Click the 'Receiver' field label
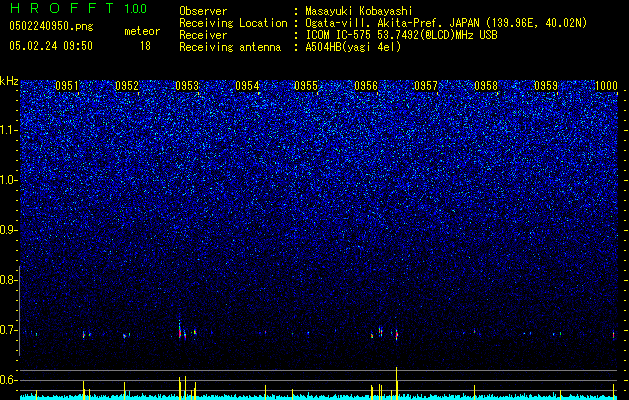The width and height of the screenshot is (629, 400). point(203,35)
